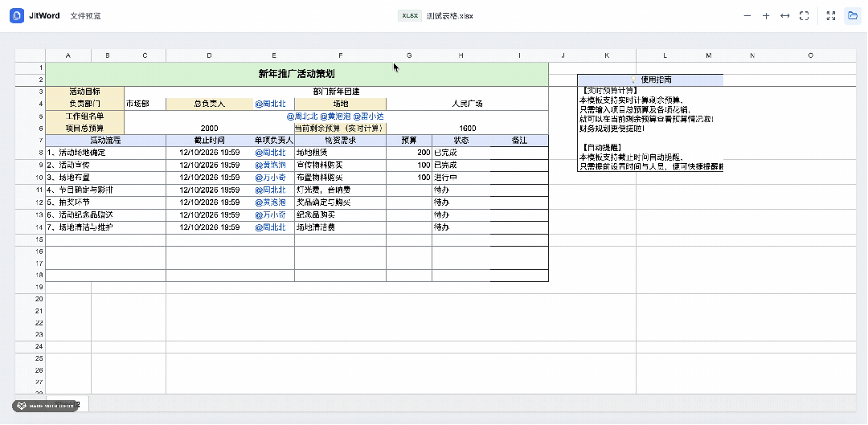Click the 【实时预算计算】 heading in the guide
Viewport: 868px width, 425px height.
pos(611,90)
